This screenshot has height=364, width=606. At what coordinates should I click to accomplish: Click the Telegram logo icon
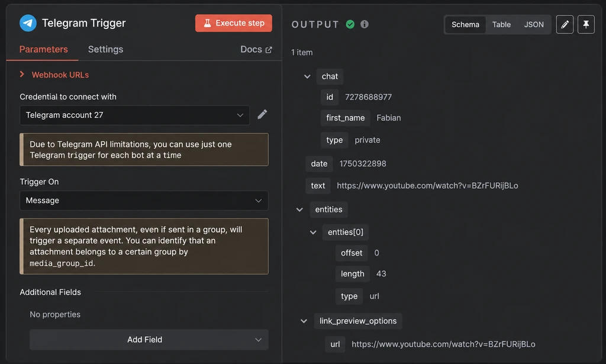(28, 23)
